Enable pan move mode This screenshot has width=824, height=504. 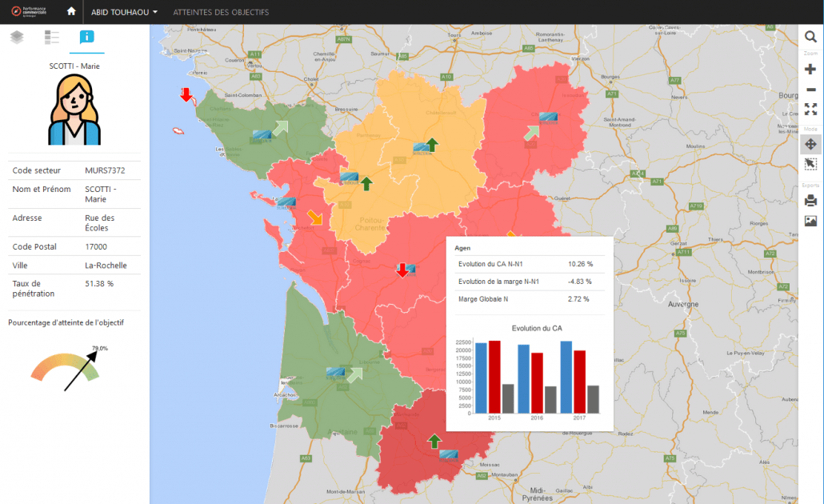(x=810, y=145)
